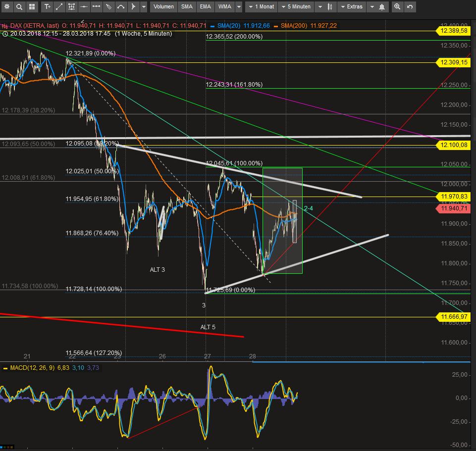Select the horizontal line tool
This screenshot has height=451, width=476.
(84, 6)
